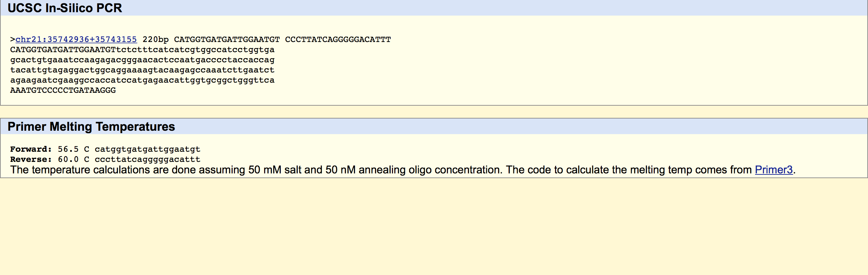Viewport: 868px width, 275px height.
Task: Click the sequence line ending in catcctggtga
Action: coord(142,50)
